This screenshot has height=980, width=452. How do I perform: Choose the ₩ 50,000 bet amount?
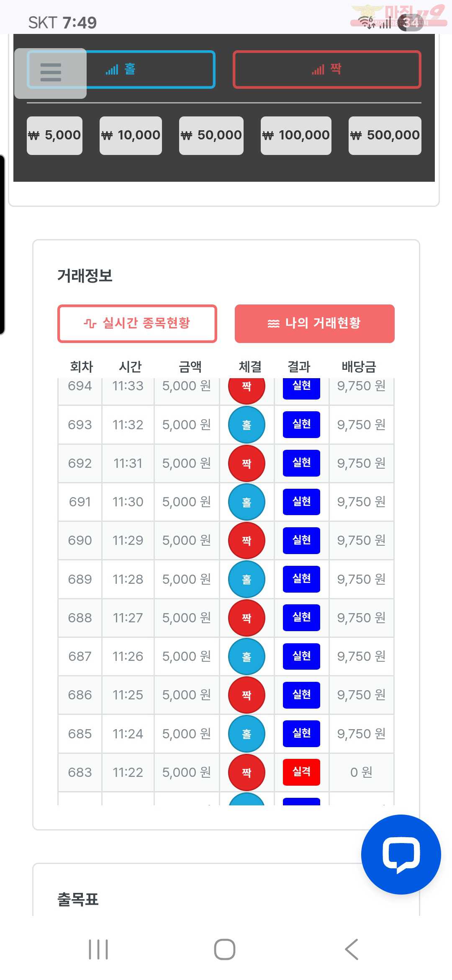tap(211, 135)
